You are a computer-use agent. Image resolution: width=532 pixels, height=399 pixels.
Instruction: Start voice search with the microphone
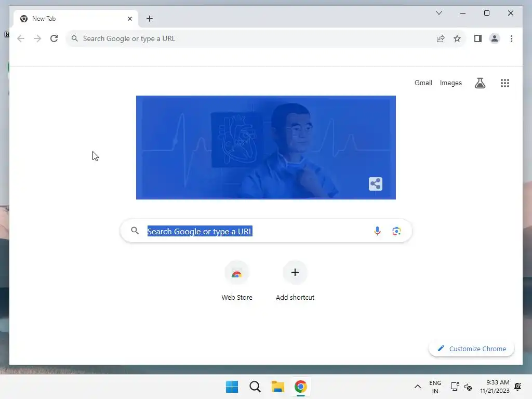377,231
